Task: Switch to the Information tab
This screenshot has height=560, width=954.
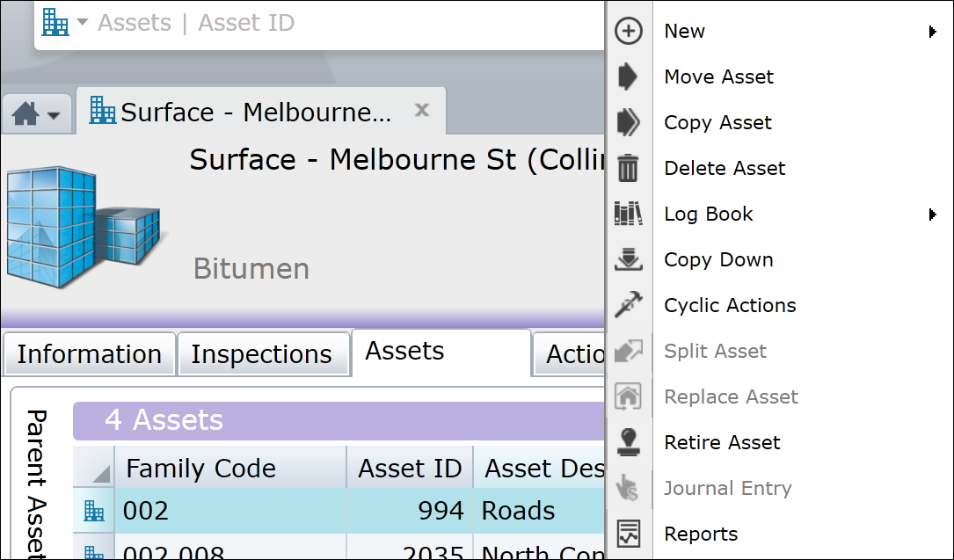Action: 90,354
